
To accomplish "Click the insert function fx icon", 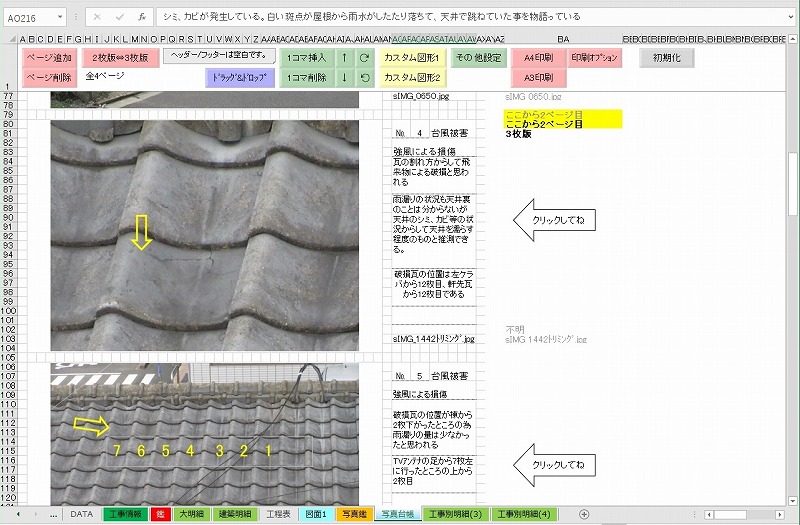I will click(143, 17).
